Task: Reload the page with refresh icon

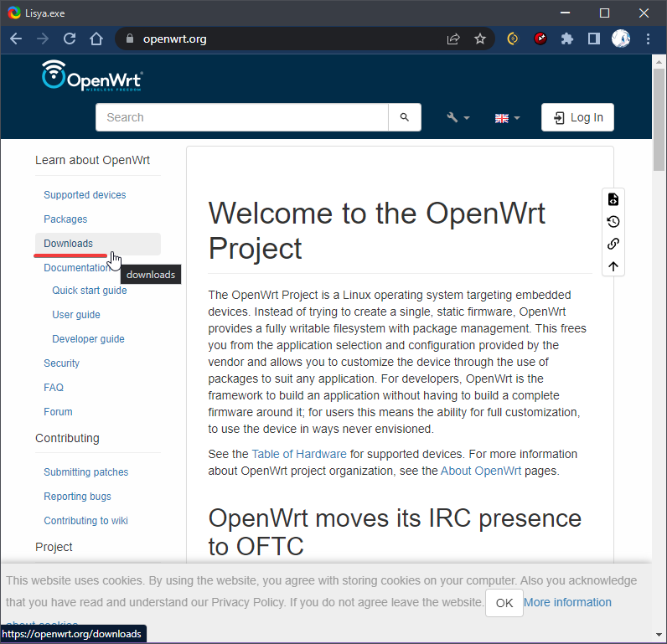Action: pos(70,39)
